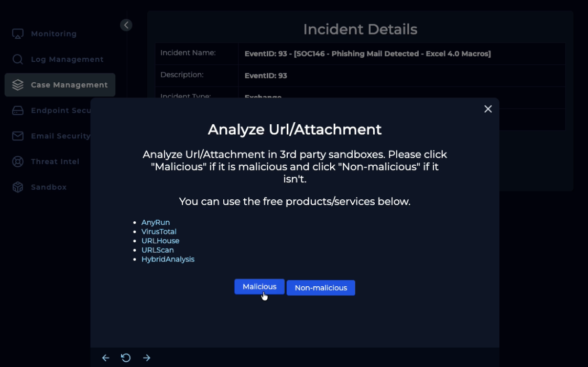
Task: Click the Threat Intel lifebuoy icon
Action: point(18,161)
